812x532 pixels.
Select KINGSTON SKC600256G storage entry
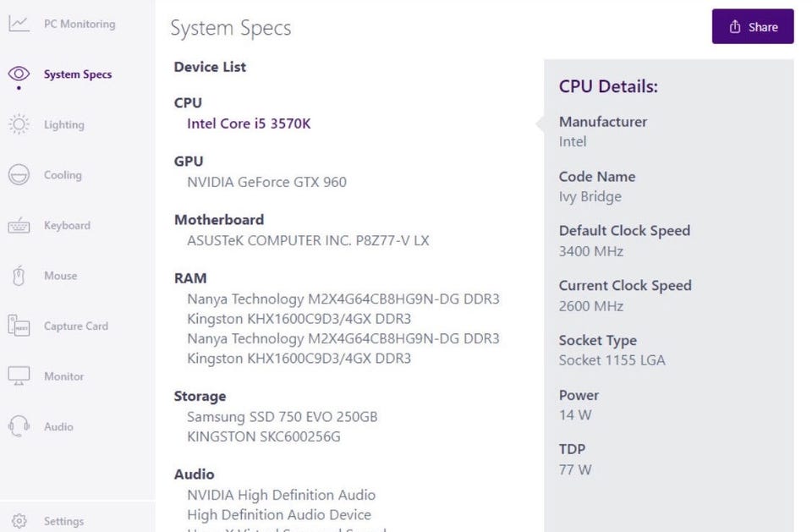coord(264,436)
